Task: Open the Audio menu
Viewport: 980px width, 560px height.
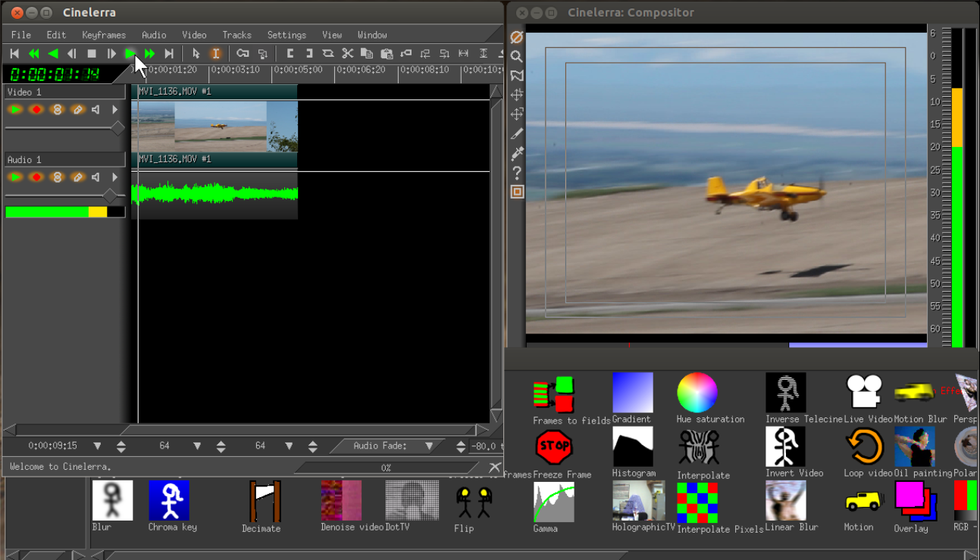Action: [x=154, y=35]
